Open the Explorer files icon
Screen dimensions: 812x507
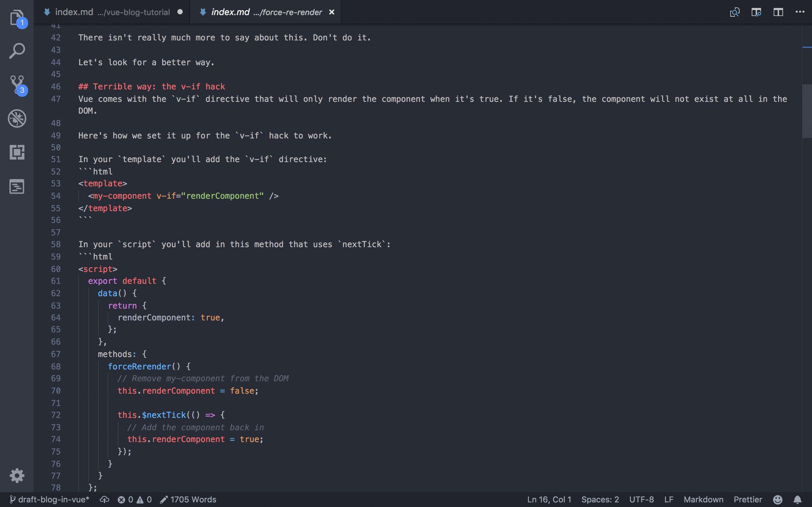tap(16, 17)
